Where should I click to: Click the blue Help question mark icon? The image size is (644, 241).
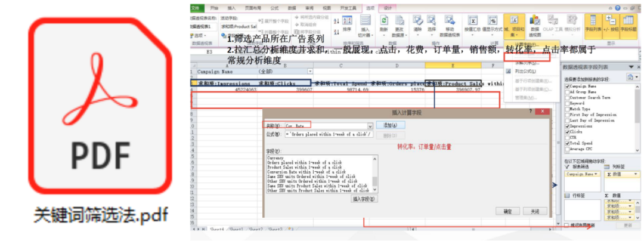click(x=618, y=8)
